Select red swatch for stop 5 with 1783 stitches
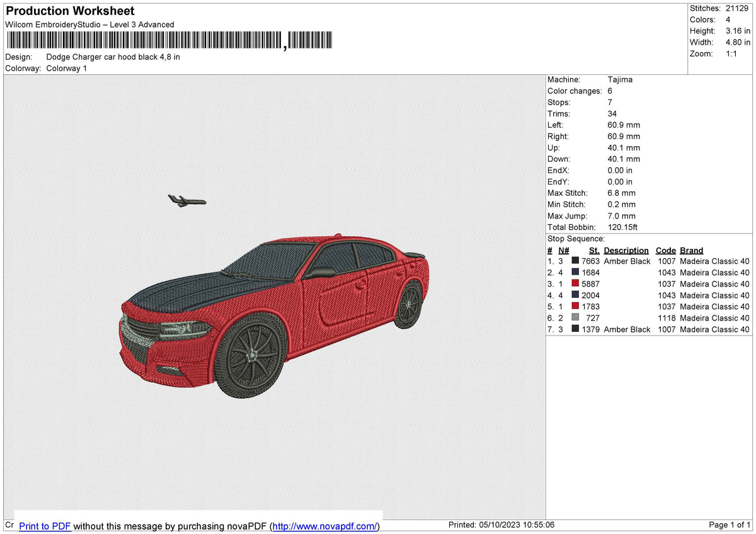Screen dimensions: 756x534 click(575, 307)
